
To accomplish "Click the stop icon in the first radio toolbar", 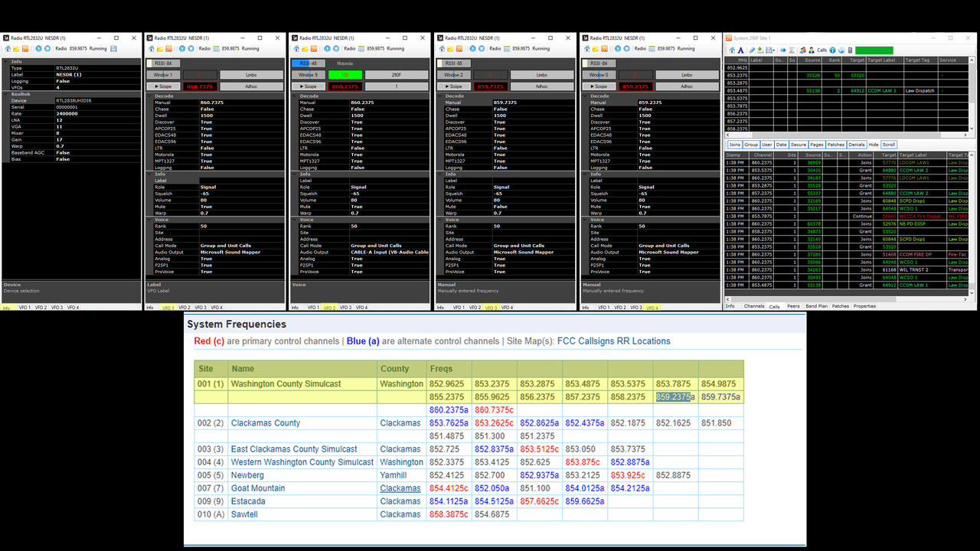I will [47, 50].
